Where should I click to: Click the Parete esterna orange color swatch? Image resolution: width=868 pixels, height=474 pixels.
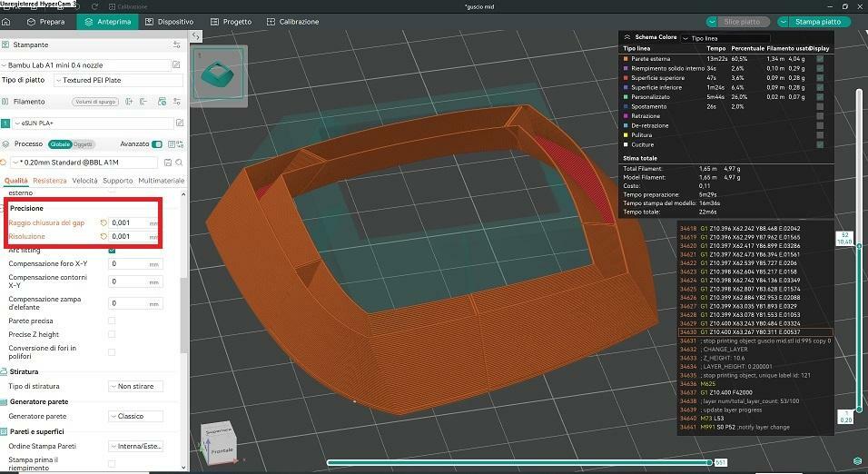(x=626, y=59)
